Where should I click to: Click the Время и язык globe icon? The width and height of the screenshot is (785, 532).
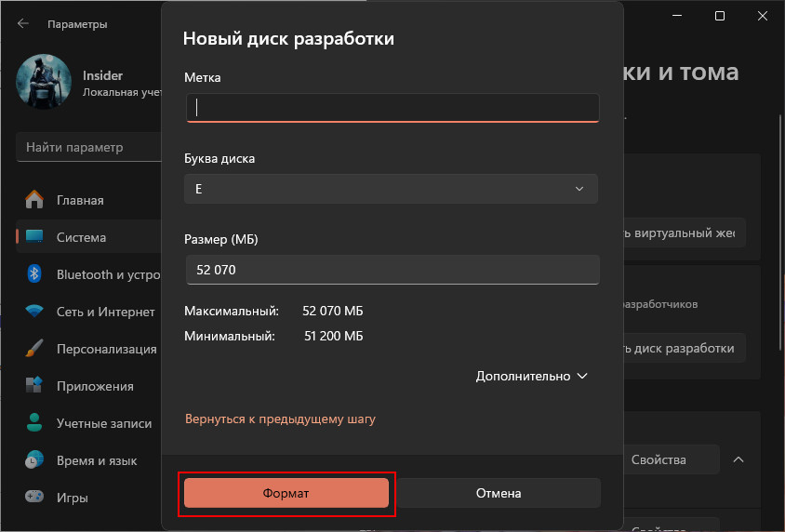[x=34, y=460]
